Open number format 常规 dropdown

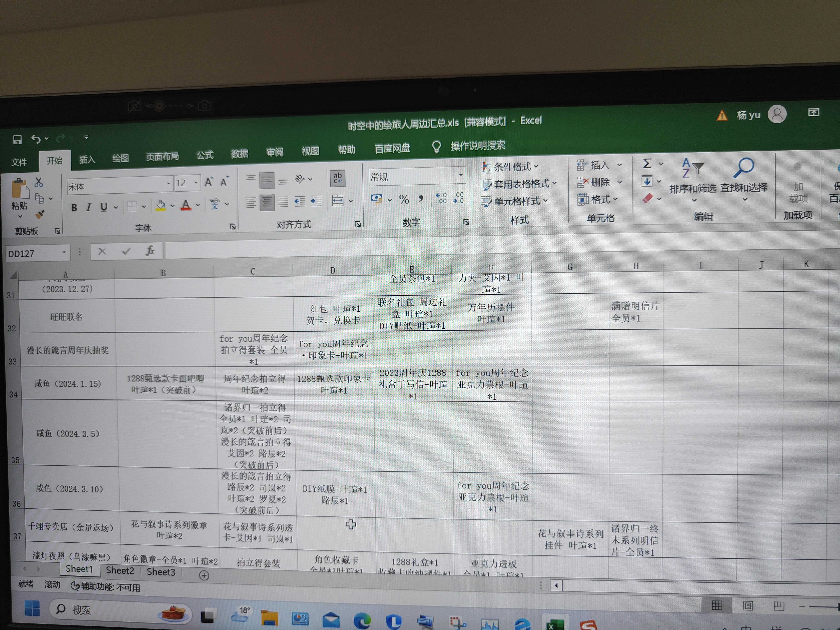pyautogui.click(x=461, y=175)
